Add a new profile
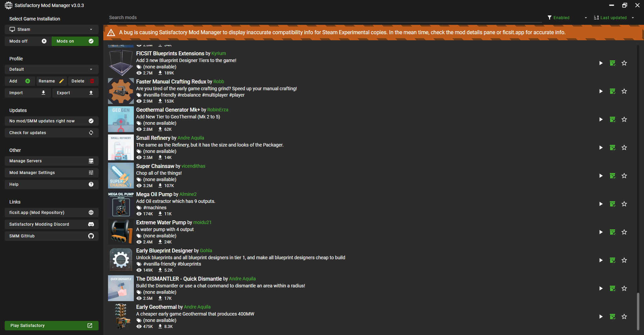The width and height of the screenshot is (644, 335). point(20,81)
